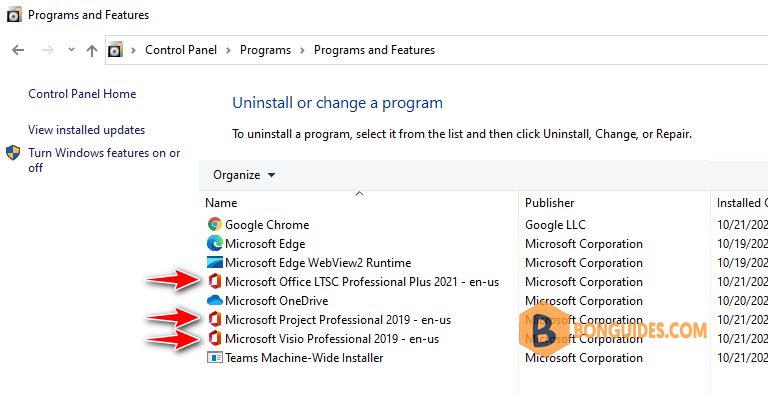Click the Visio Professional 2019 icon

[215, 339]
